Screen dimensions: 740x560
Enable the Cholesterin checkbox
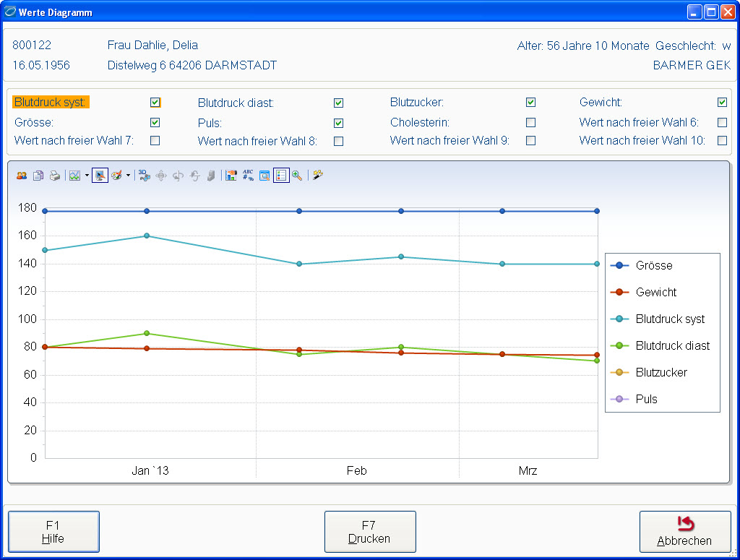pyautogui.click(x=531, y=123)
